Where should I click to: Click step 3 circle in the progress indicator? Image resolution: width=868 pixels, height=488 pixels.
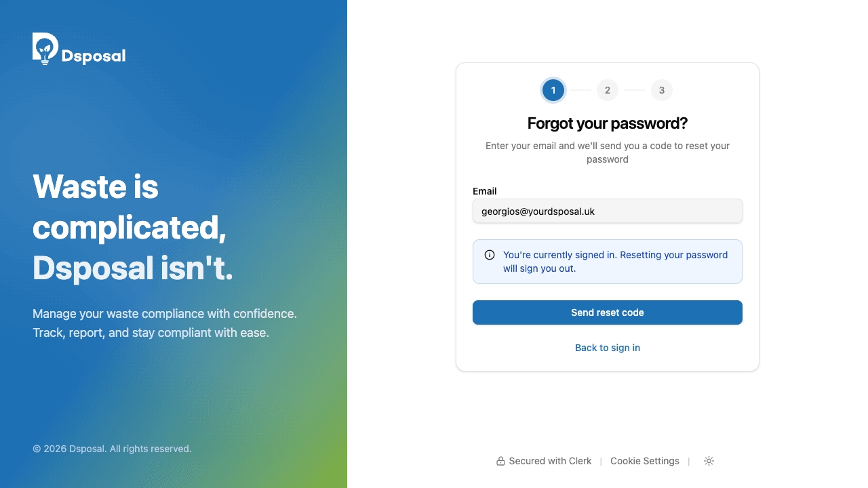pyautogui.click(x=662, y=90)
